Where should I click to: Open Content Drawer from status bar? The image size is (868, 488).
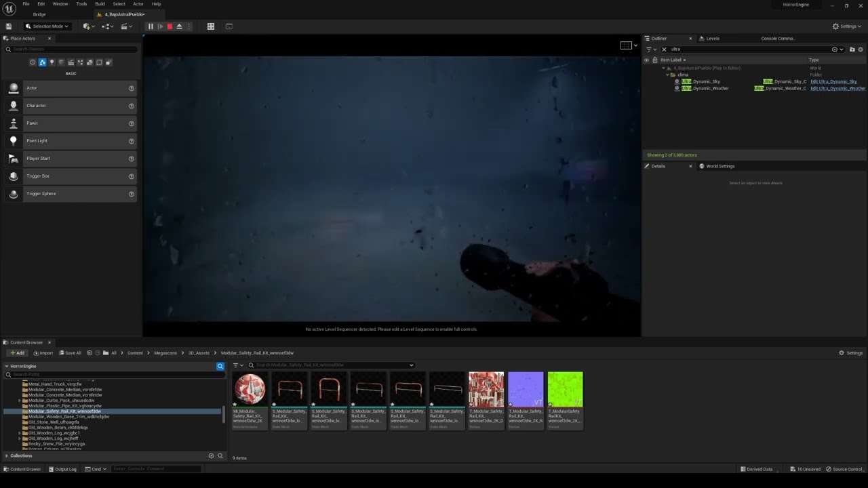(x=22, y=469)
